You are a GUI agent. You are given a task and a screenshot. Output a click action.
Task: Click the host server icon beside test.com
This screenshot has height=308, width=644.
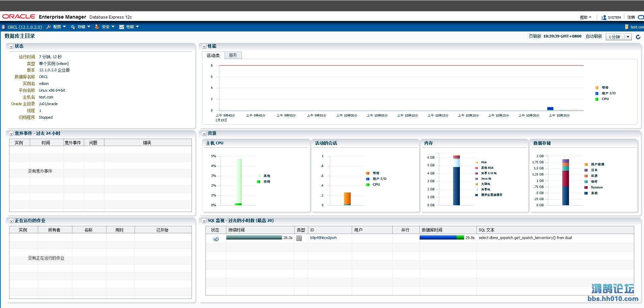(x=627, y=27)
